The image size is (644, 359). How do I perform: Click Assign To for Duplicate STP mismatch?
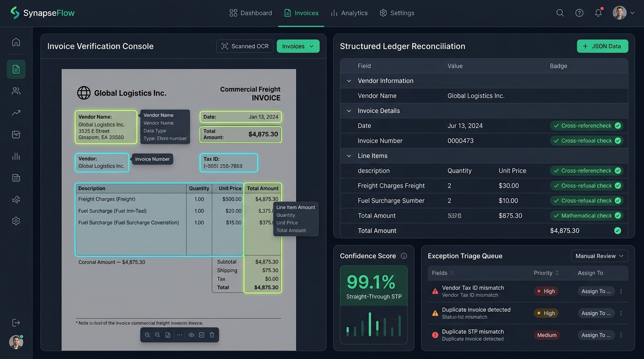pyautogui.click(x=596, y=335)
